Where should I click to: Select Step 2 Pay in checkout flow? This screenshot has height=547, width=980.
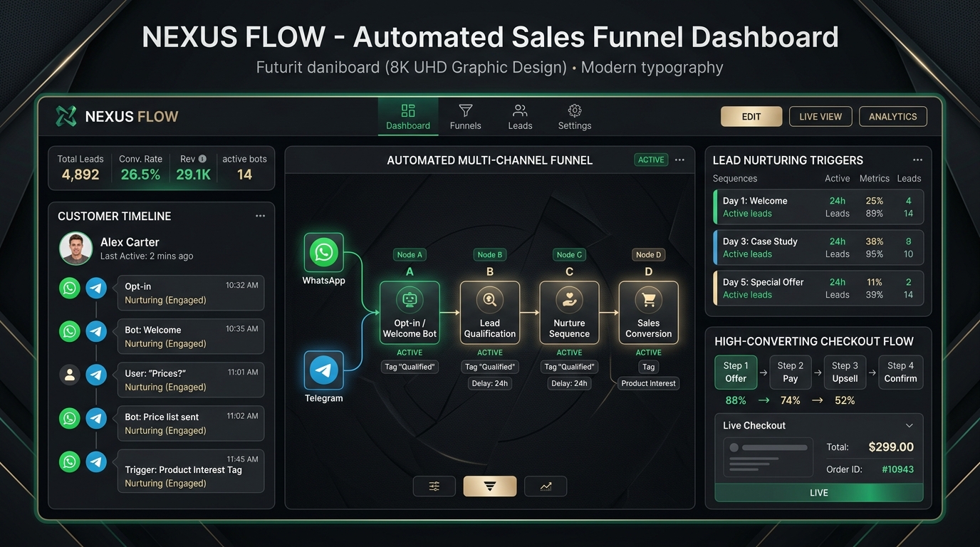[791, 373]
